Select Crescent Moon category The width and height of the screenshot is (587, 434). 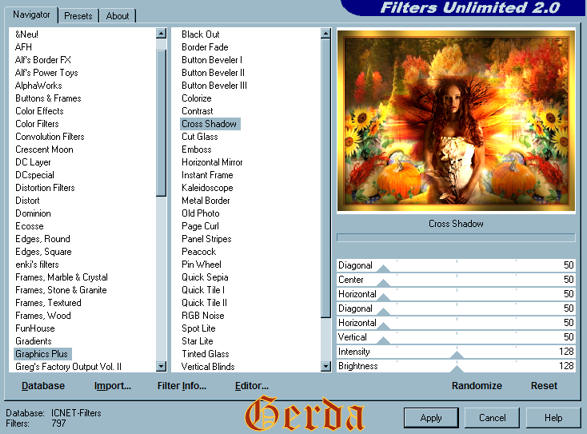(x=44, y=149)
